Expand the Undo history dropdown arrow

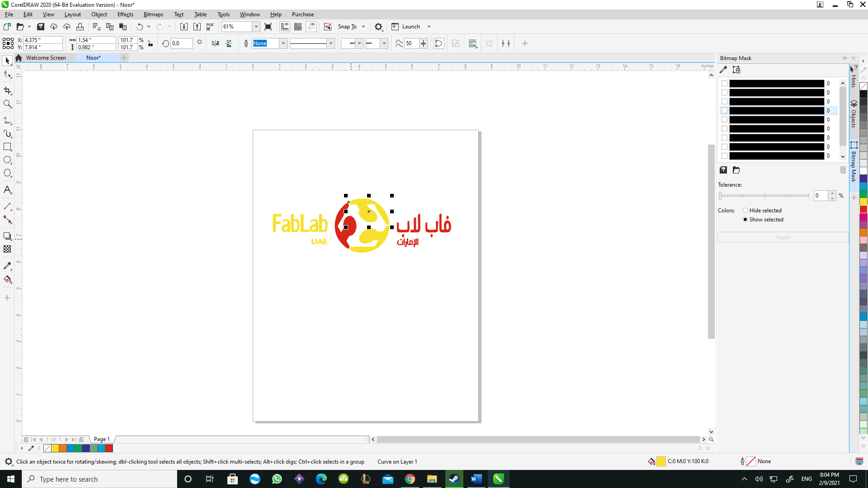149,27
